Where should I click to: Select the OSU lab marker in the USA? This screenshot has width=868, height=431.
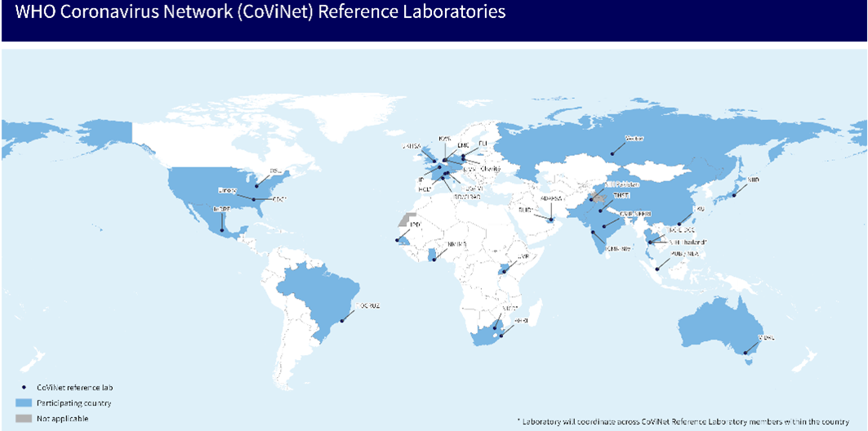tap(256, 186)
